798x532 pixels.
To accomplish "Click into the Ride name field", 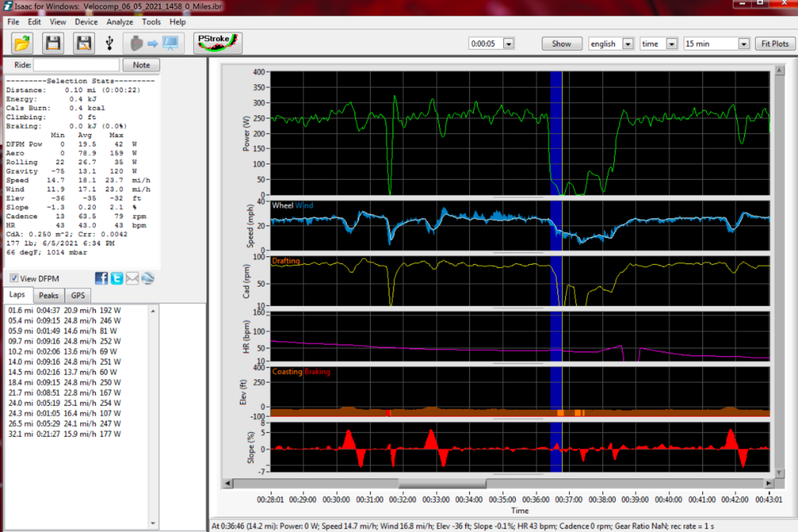I will point(76,65).
